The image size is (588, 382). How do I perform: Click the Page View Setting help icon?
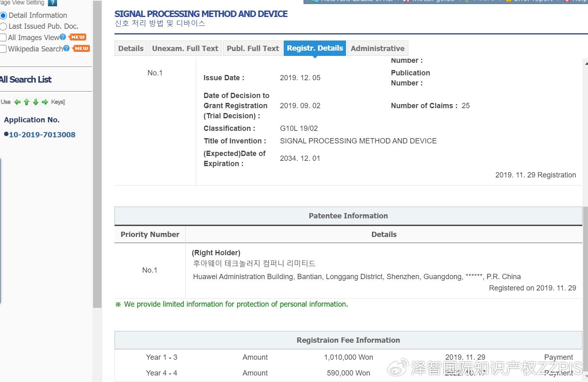click(52, 3)
